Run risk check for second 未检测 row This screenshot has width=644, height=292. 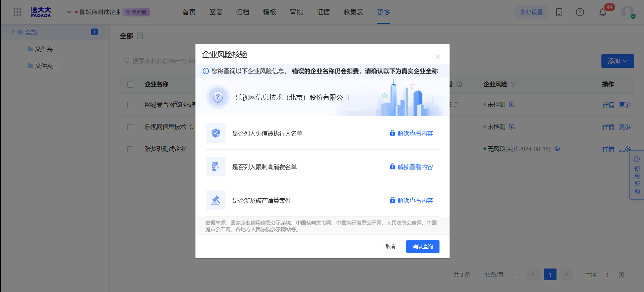512,127
